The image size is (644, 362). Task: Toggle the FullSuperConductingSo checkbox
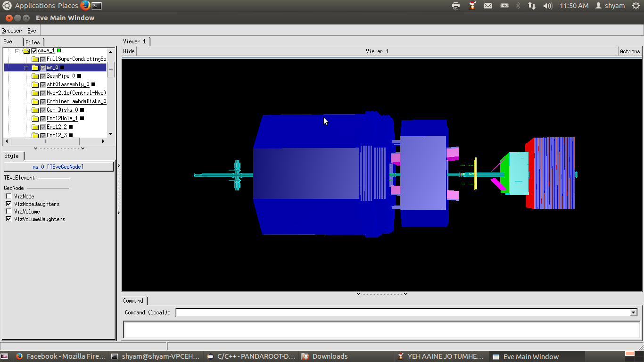(x=43, y=59)
